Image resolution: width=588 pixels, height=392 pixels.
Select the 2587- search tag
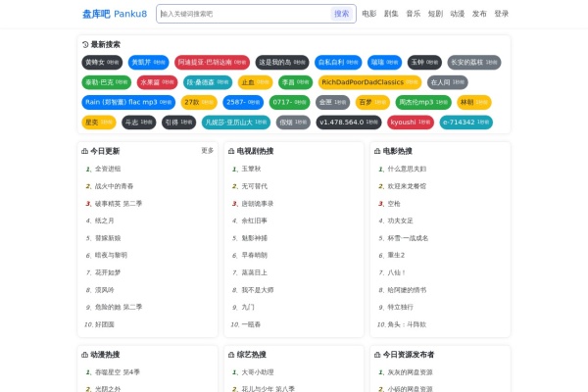click(x=243, y=102)
